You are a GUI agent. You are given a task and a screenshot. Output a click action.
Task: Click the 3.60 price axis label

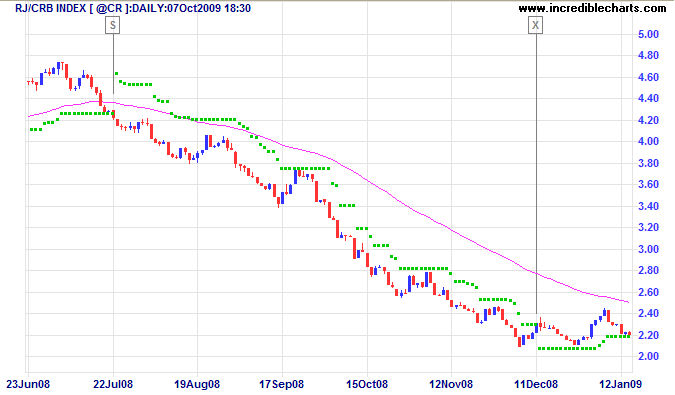tap(648, 185)
